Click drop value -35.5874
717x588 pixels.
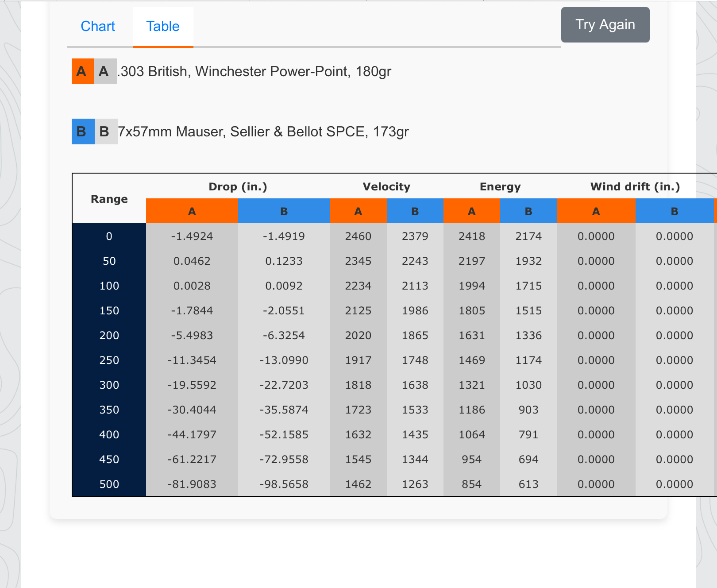click(284, 410)
